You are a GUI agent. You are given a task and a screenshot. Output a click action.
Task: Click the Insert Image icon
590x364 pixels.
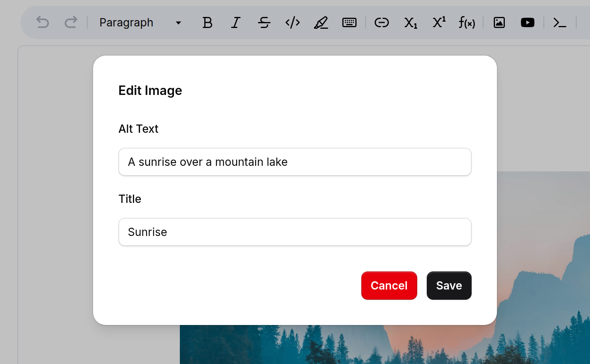[x=499, y=22]
